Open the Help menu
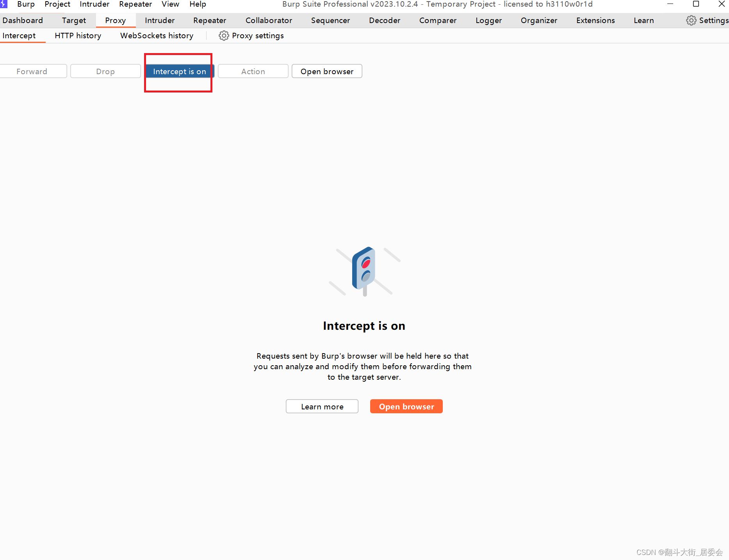729x560 pixels. (x=198, y=4)
